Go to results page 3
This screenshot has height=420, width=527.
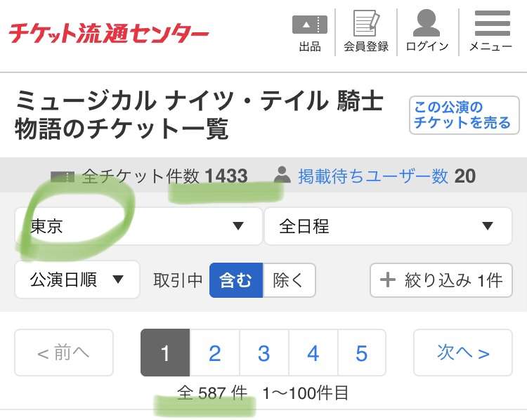(263, 353)
